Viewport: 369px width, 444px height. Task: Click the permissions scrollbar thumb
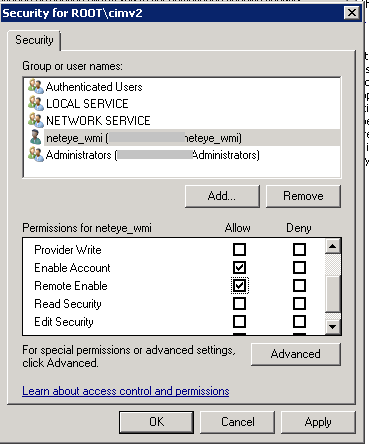[332, 294]
